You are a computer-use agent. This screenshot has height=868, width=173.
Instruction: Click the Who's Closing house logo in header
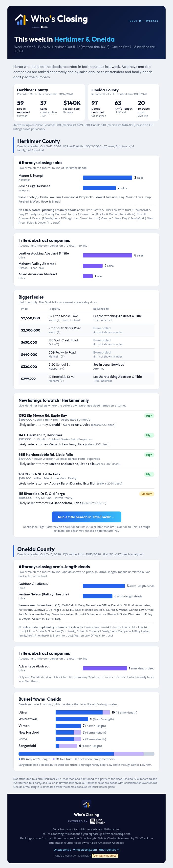[x=21, y=20]
